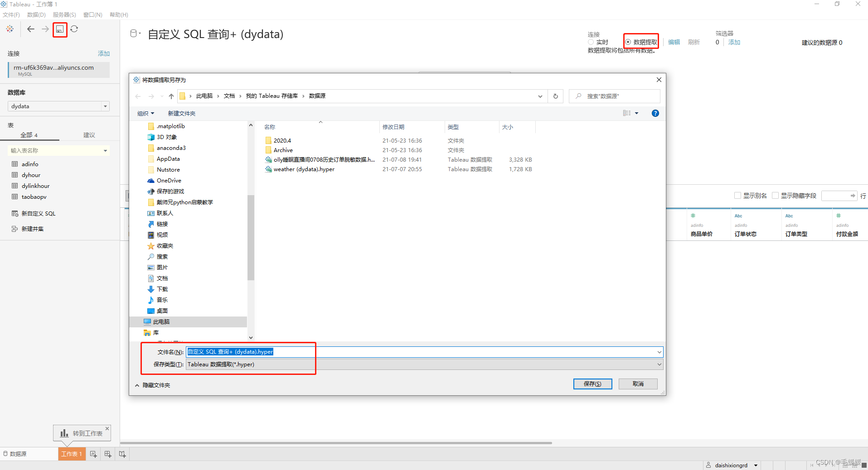Navigate forward in the save dialog
The image size is (868, 470).
point(151,96)
